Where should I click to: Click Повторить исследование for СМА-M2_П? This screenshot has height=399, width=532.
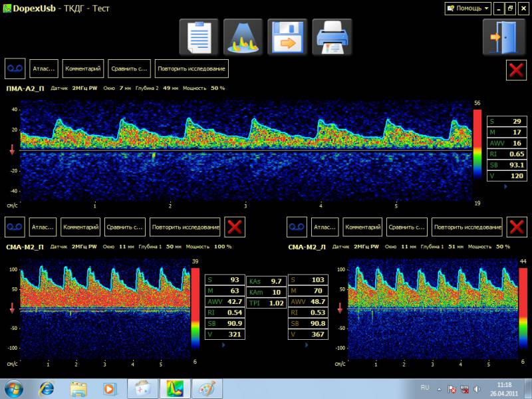pos(186,227)
